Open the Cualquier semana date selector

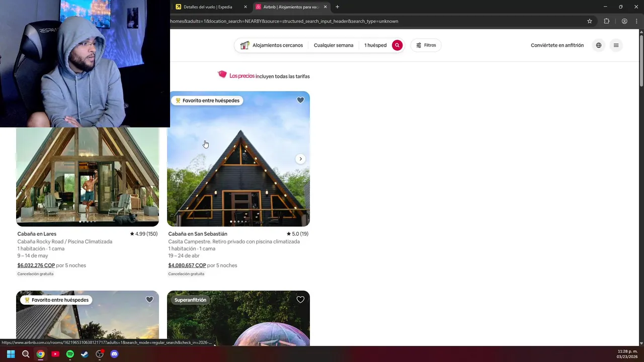click(x=334, y=45)
